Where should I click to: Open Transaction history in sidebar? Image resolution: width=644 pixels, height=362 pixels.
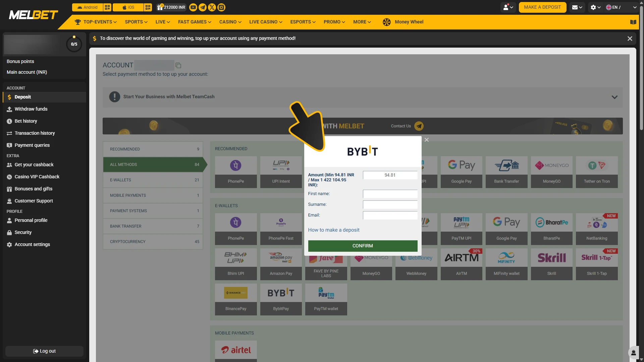(x=44, y=133)
